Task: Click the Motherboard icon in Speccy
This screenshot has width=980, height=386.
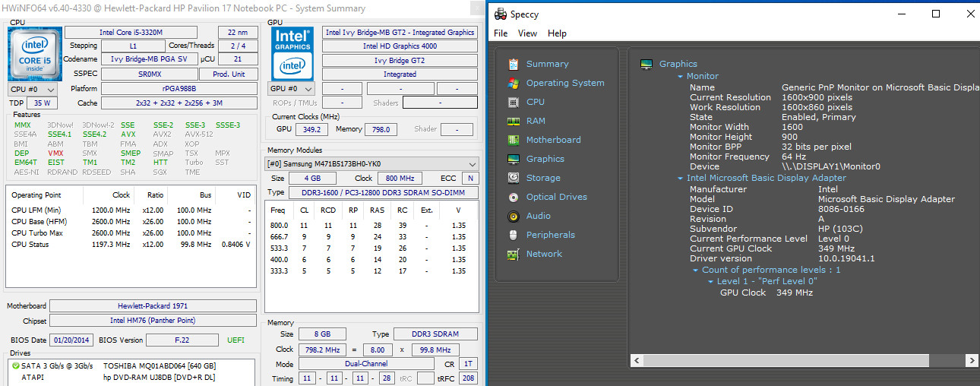Action: coord(513,140)
